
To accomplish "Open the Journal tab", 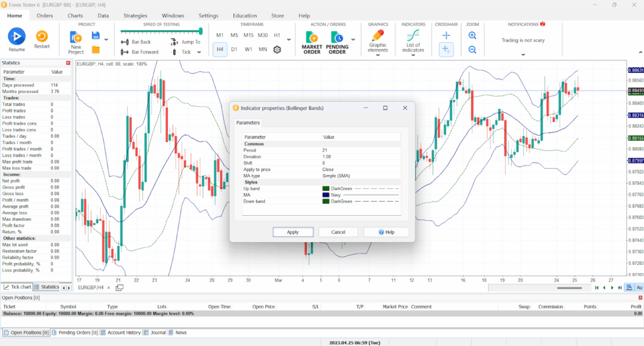I will pyautogui.click(x=155, y=332).
